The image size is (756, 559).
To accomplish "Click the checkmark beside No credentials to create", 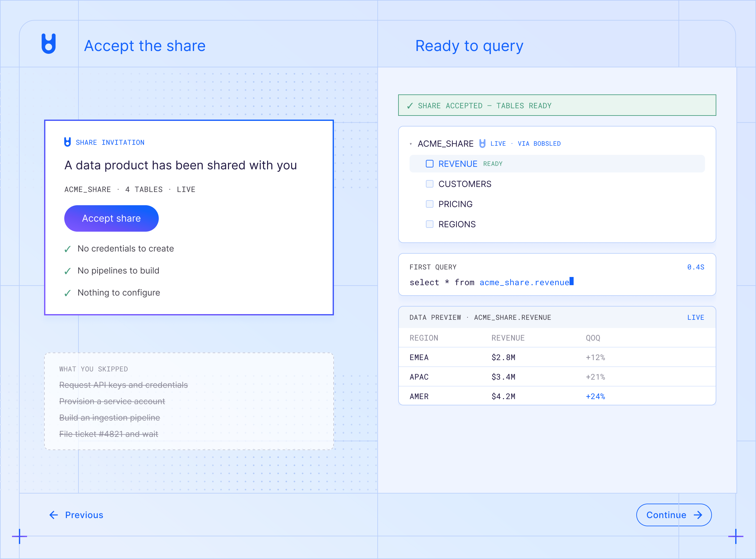I will (x=67, y=249).
